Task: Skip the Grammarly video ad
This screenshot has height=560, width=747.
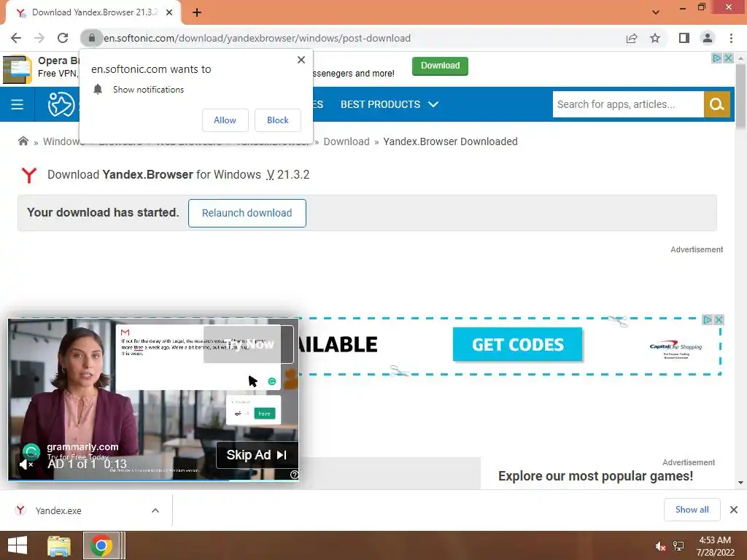Action: tap(258, 455)
